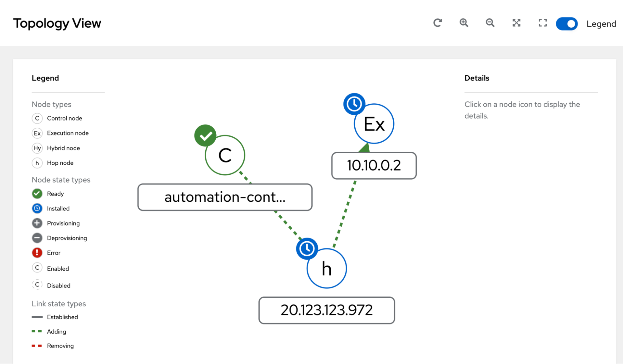Click the Removing link red dashed sample

coord(37,346)
